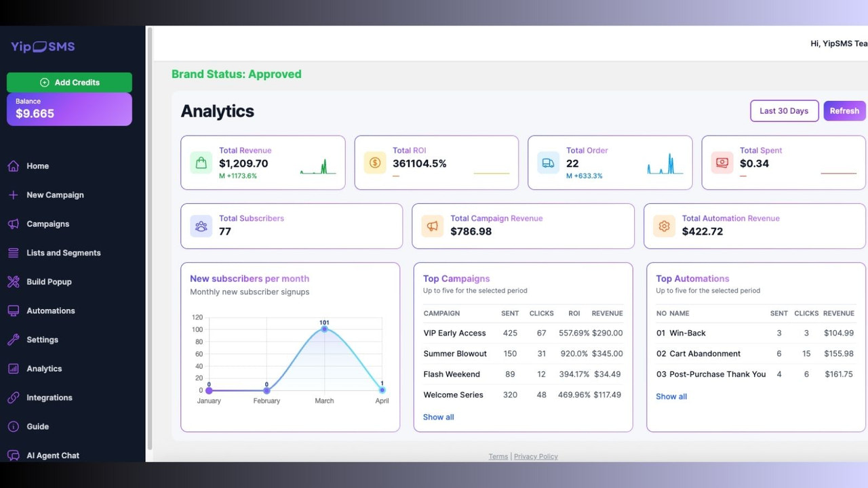Click the Total Subscribers people icon
The image size is (868, 488).
click(x=201, y=226)
